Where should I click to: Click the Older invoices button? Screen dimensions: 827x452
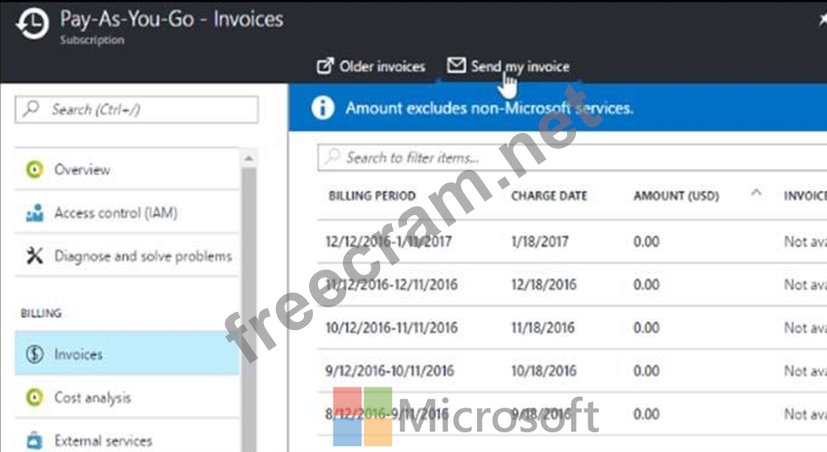[371, 66]
